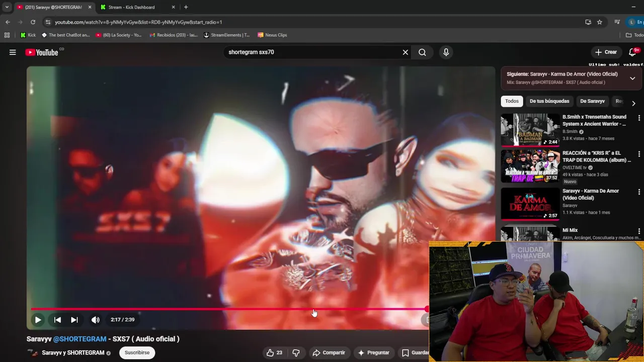Open Saravyv y SHORTEGRAM channel name
This screenshot has height=362, width=644.
coord(73,353)
